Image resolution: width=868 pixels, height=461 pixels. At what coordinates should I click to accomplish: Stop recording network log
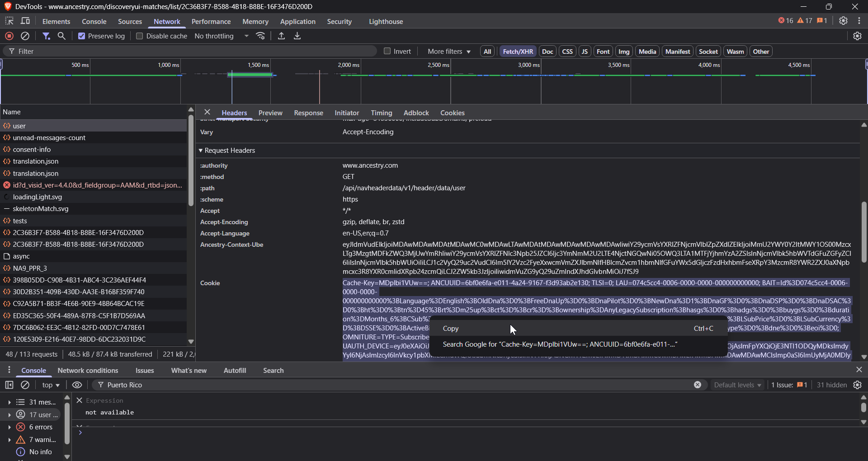coord(9,36)
